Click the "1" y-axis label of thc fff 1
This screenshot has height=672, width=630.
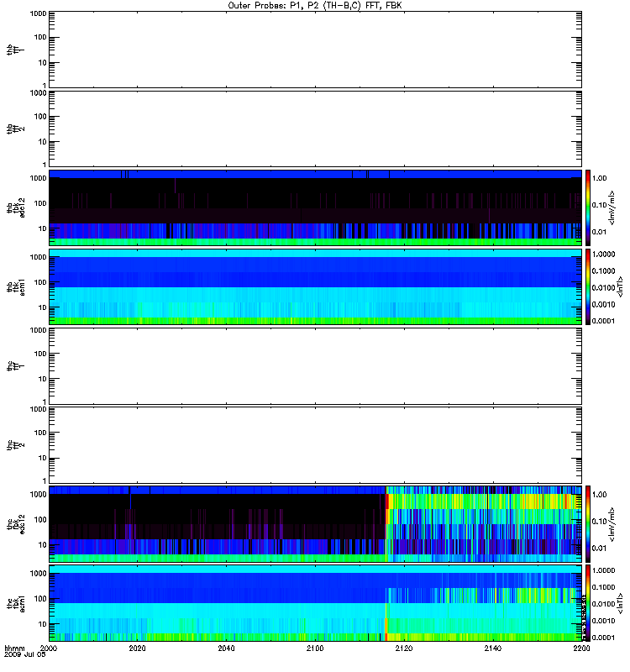pos(45,402)
